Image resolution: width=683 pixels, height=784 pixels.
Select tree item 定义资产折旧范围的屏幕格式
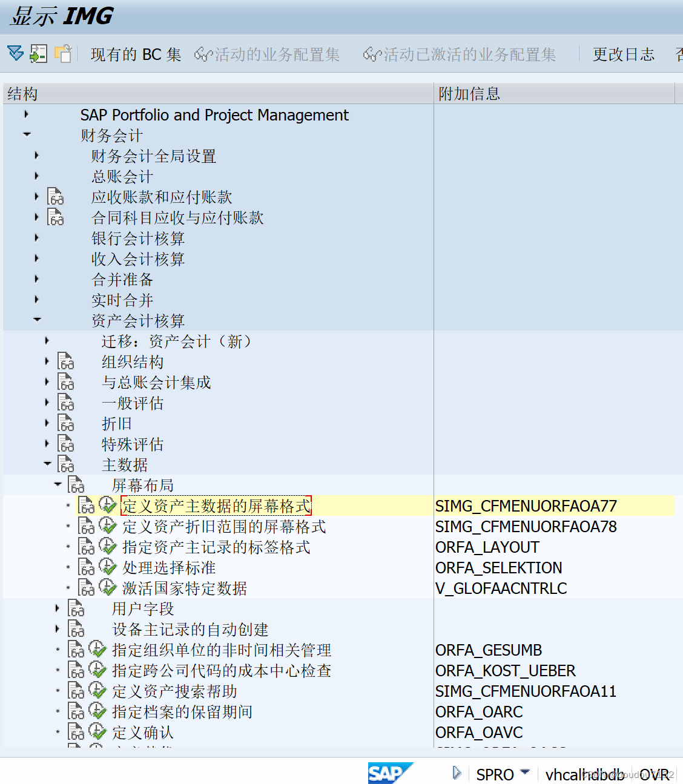click(224, 526)
